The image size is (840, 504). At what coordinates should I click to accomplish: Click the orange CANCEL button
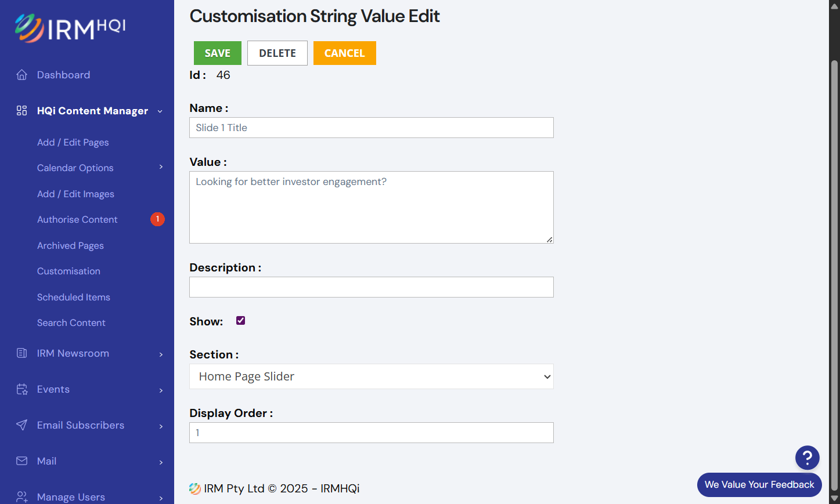pos(345,53)
